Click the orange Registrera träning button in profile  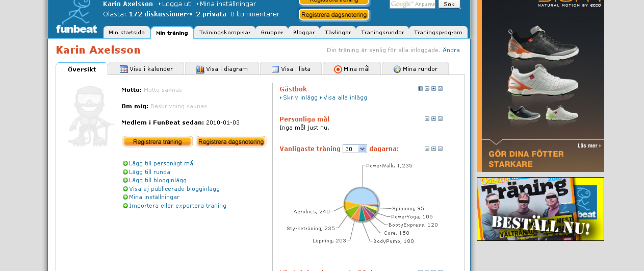(158, 142)
